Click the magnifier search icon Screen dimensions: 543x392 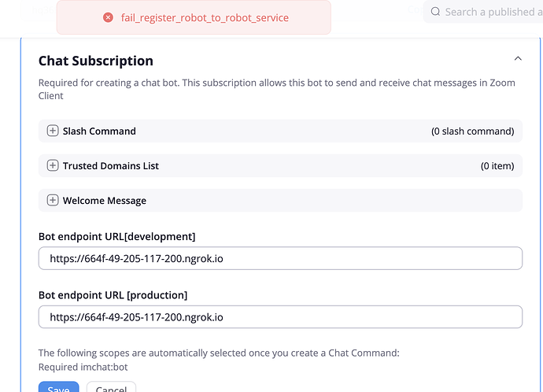(x=435, y=12)
